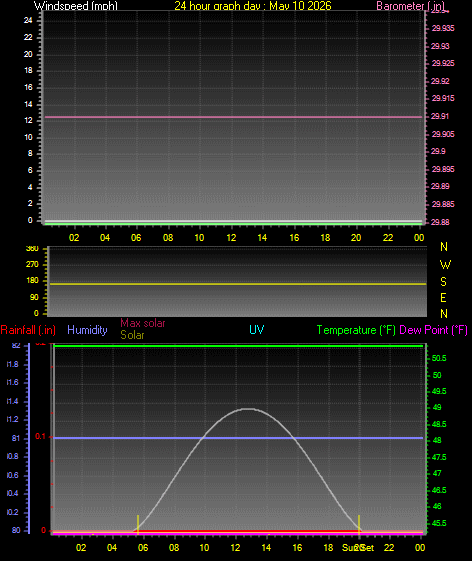
Task: Click the 50.5 temperature scale value
Action: [x=439, y=358]
